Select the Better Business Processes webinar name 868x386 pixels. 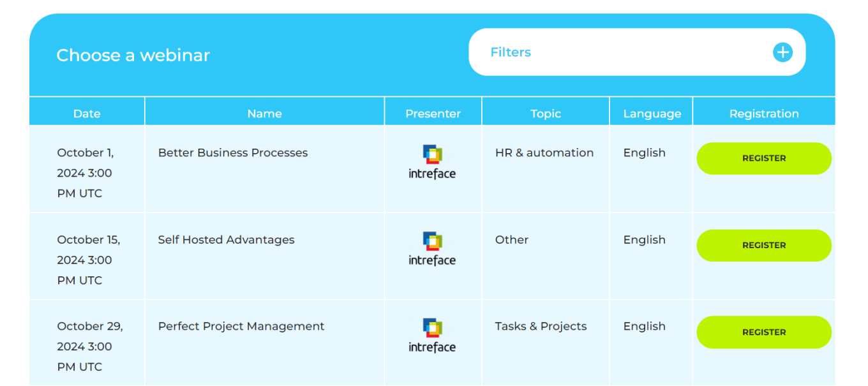pos(233,152)
